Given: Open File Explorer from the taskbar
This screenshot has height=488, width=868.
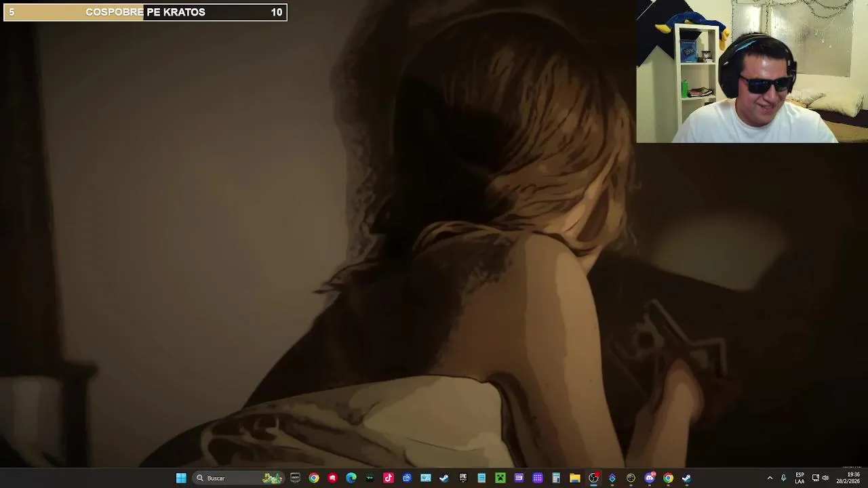Looking at the screenshot, I should click(575, 478).
